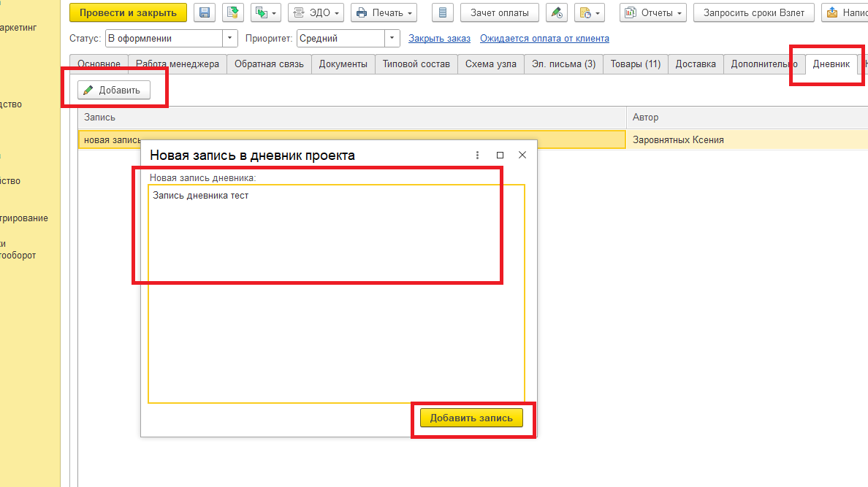Open the Печать dropdown menu
The image size is (868, 487).
coord(384,12)
